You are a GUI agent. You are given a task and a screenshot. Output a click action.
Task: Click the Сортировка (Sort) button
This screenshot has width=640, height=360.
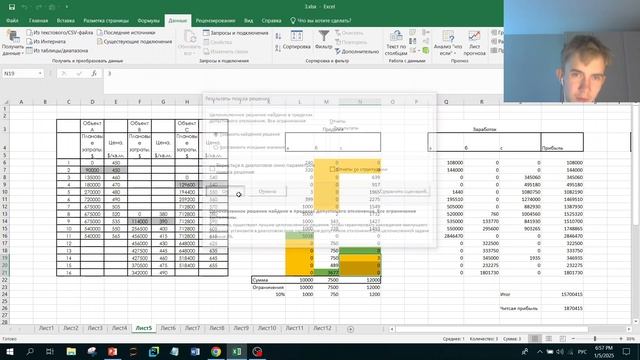[297, 40]
